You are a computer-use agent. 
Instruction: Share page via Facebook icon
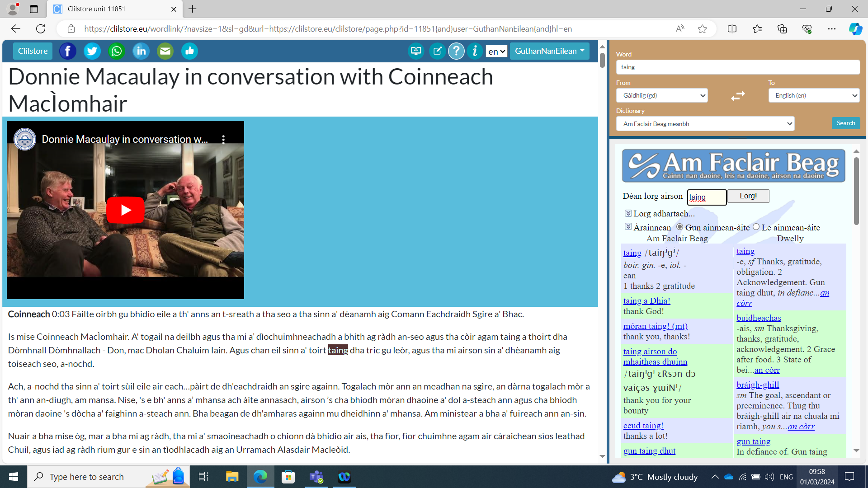[x=68, y=51]
